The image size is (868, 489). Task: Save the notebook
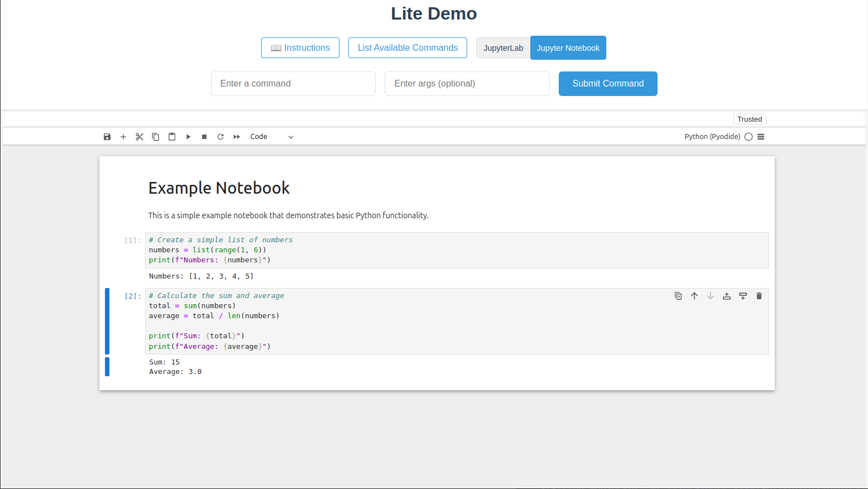pyautogui.click(x=107, y=136)
